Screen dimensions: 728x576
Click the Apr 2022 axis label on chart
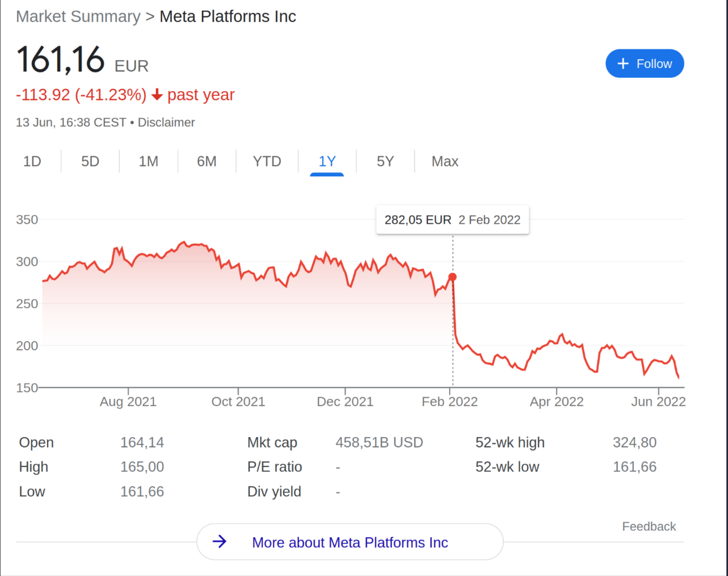pos(556,402)
